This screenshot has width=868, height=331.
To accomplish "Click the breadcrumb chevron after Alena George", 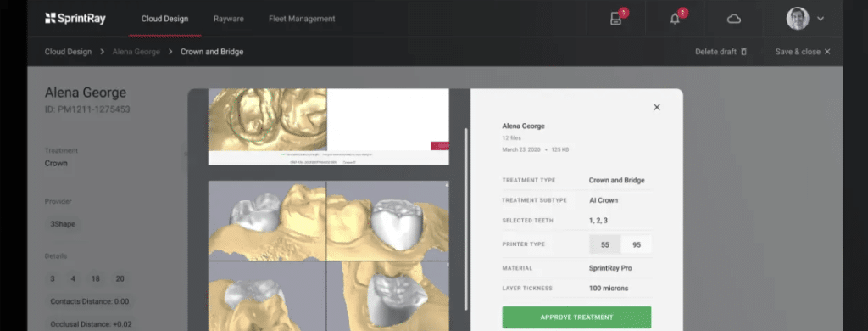I will (170, 52).
